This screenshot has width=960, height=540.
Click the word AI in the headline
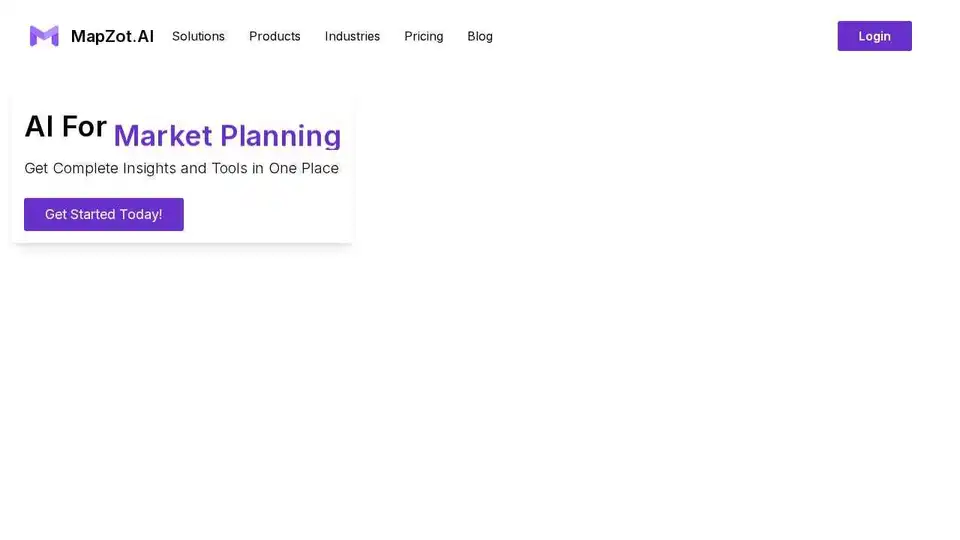(x=39, y=127)
